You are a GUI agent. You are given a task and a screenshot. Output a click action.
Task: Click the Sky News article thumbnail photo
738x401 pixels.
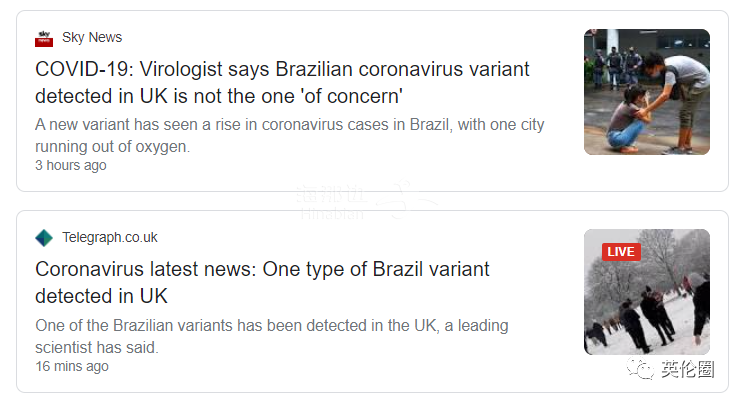pyautogui.click(x=647, y=92)
